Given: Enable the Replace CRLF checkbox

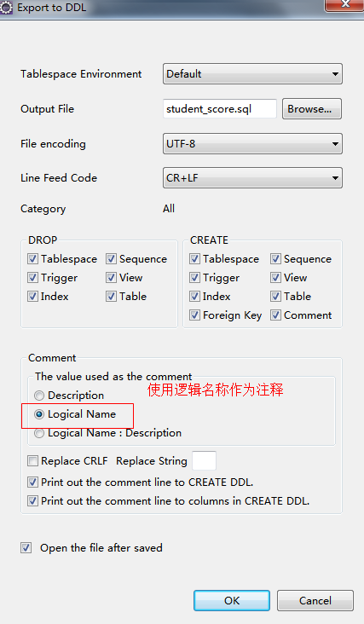Looking at the screenshot, I should 32,461.
